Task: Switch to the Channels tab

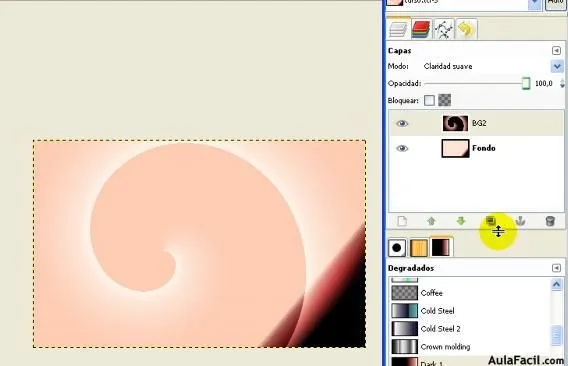Action: click(x=421, y=29)
